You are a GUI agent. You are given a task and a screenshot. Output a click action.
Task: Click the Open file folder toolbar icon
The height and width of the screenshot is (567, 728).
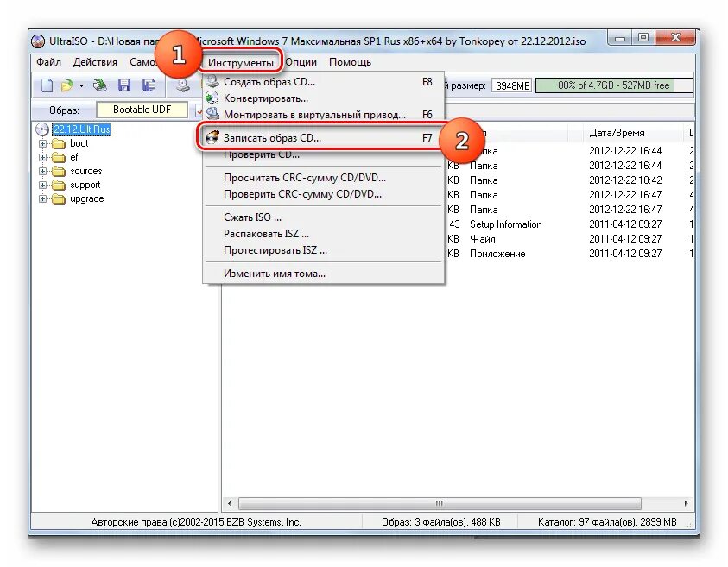click(x=67, y=85)
